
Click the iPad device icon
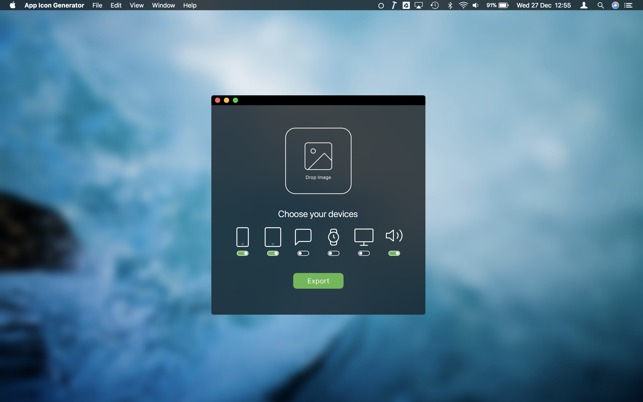[272, 237]
